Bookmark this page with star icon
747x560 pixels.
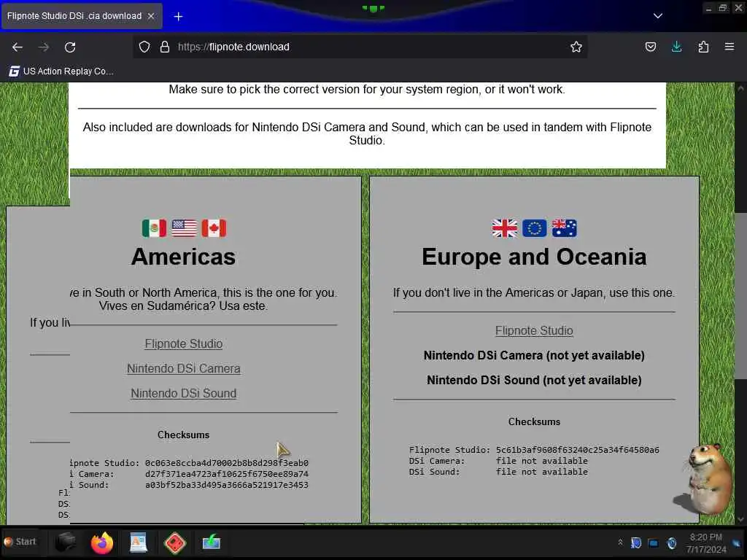(576, 47)
